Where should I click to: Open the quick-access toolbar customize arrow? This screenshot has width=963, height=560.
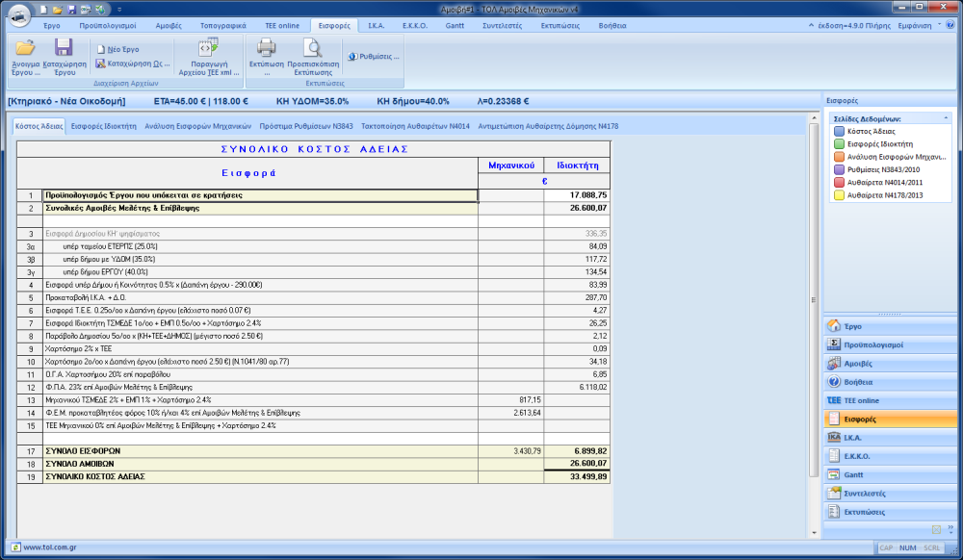pyautogui.click(x=119, y=10)
